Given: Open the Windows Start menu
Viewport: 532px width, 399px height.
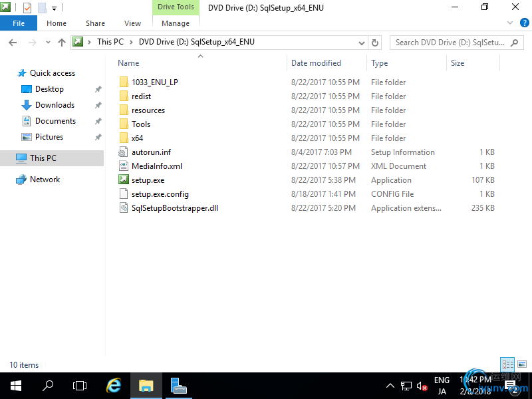Looking at the screenshot, I should coord(16,386).
